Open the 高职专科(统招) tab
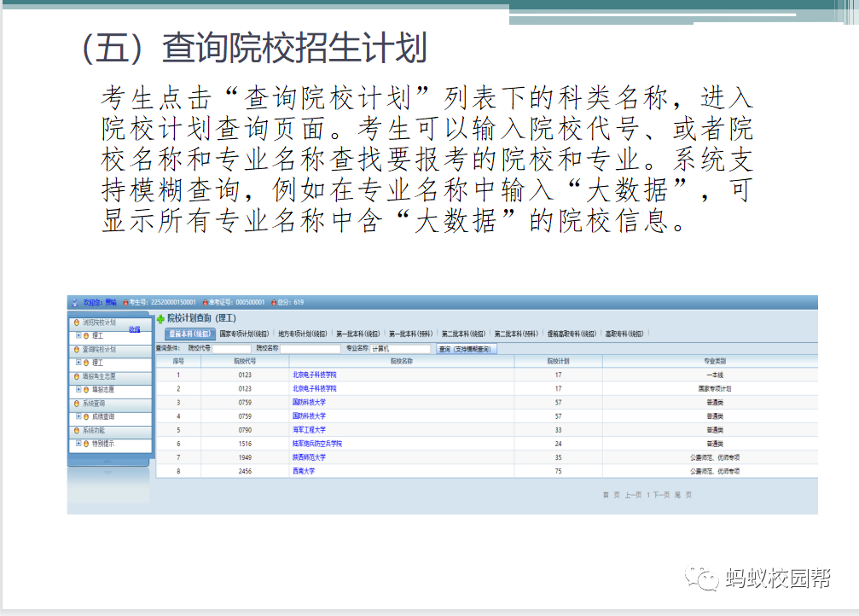Image resolution: width=859 pixels, height=616 pixels. [x=627, y=334]
